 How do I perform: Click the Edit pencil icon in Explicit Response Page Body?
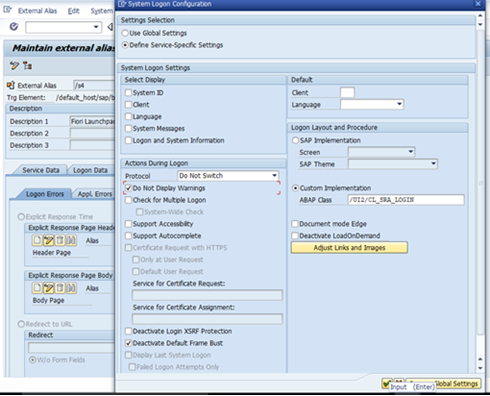(x=48, y=288)
